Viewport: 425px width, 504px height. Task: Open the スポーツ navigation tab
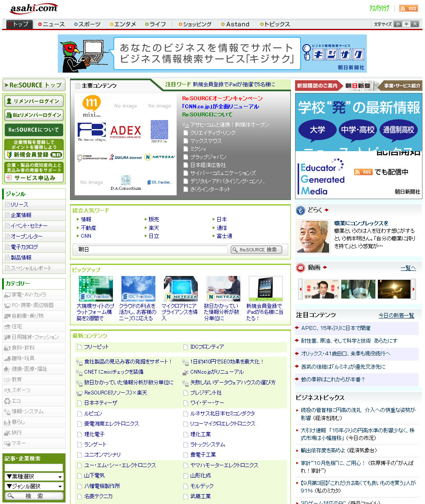pos(87,24)
